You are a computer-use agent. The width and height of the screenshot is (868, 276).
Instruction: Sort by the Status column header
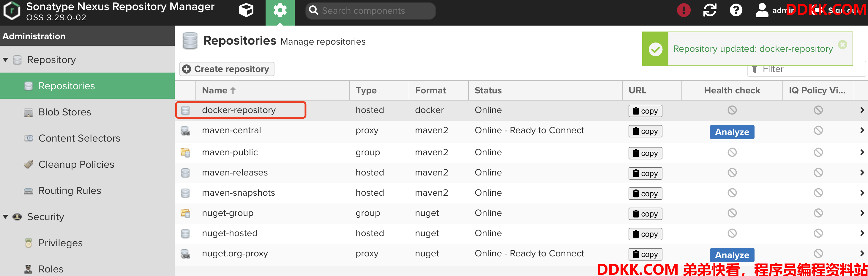[x=545, y=90]
